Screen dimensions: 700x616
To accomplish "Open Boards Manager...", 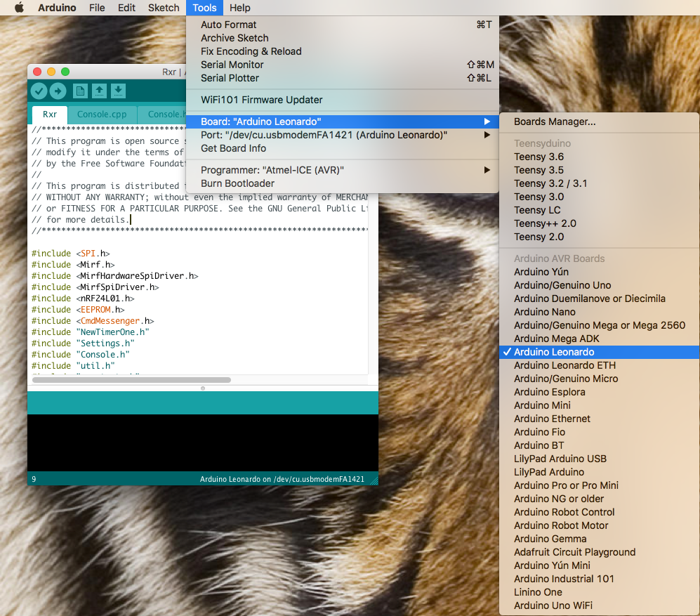I will click(600, 122).
